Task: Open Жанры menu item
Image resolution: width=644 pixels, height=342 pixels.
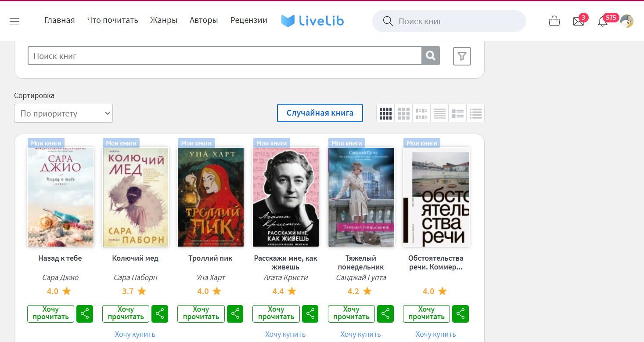Action: 164,20
